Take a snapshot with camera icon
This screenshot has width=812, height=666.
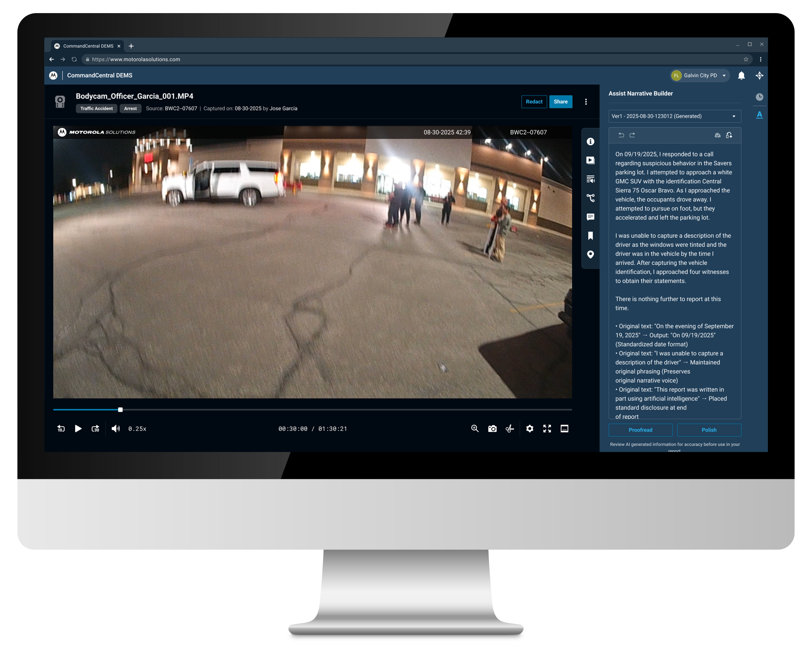pyautogui.click(x=492, y=429)
